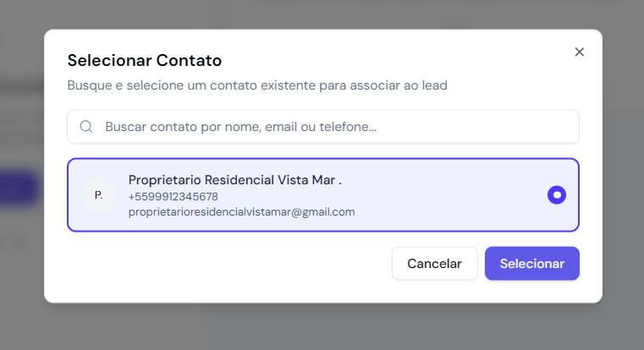Click the magnifier search icon

[x=85, y=127]
